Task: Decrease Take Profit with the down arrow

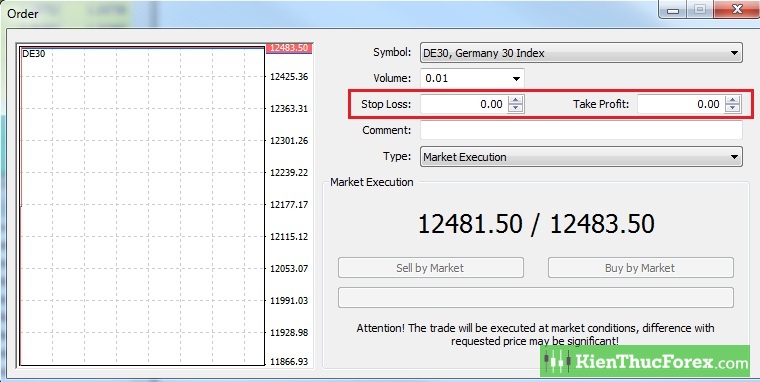Action: pyautogui.click(x=733, y=109)
